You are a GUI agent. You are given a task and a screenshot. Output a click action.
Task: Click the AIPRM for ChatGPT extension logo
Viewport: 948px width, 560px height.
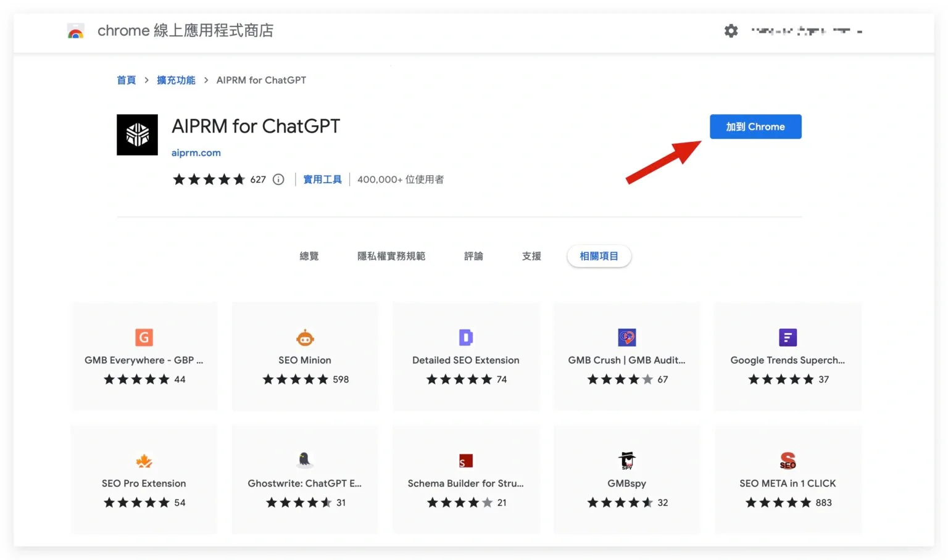click(x=137, y=134)
